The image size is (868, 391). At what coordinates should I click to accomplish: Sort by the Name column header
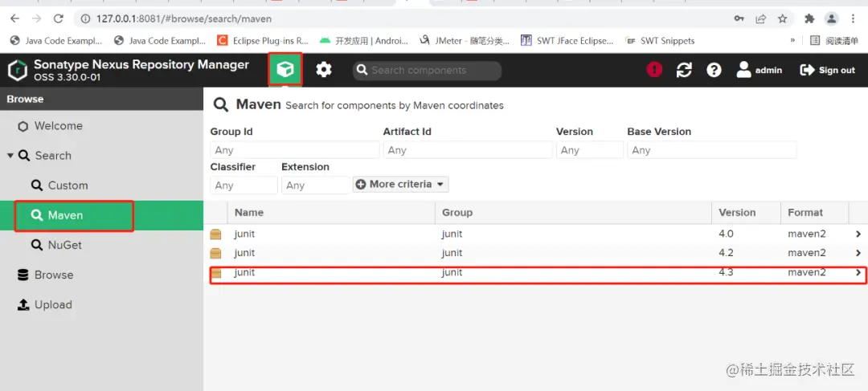pos(331,213)
